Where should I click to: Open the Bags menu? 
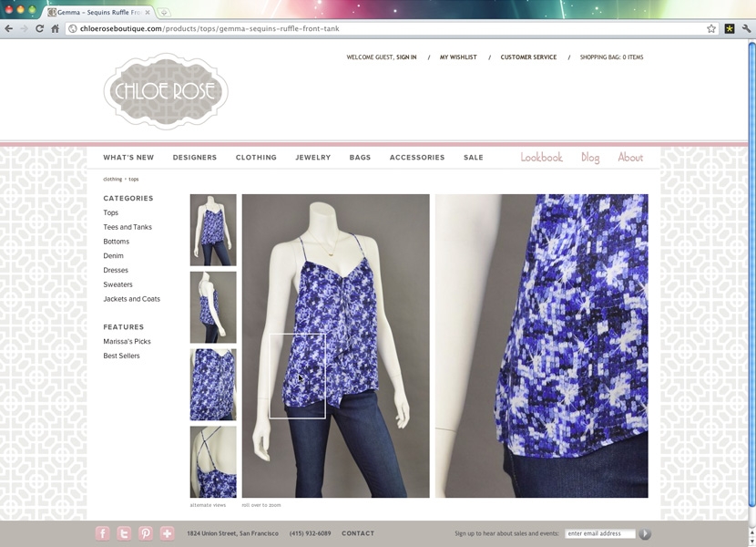click(360, 158)
